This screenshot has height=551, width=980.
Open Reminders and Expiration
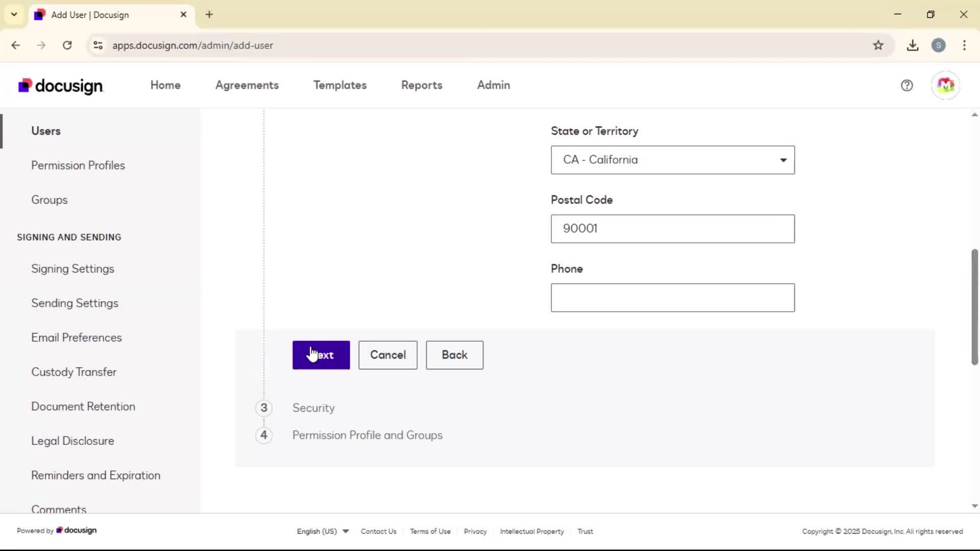click(x=96, y=475)
